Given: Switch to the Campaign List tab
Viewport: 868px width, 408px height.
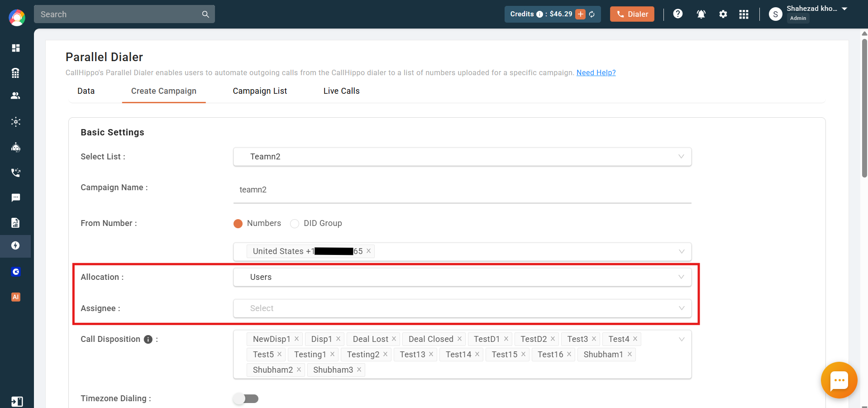Looking at the screenshot, I should (260, 91).
